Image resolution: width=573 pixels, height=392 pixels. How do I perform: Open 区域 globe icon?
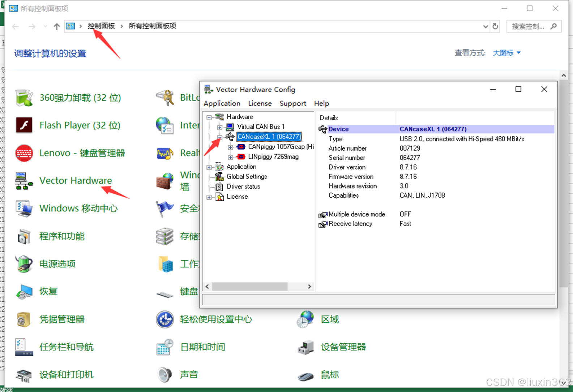click(305, 319)
